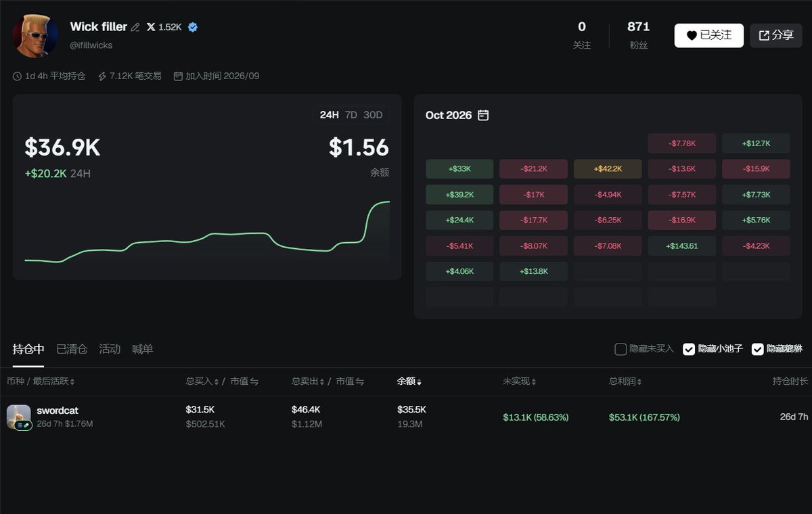
Task: Click the 分享 share button
Action: (x=776, y=35)
